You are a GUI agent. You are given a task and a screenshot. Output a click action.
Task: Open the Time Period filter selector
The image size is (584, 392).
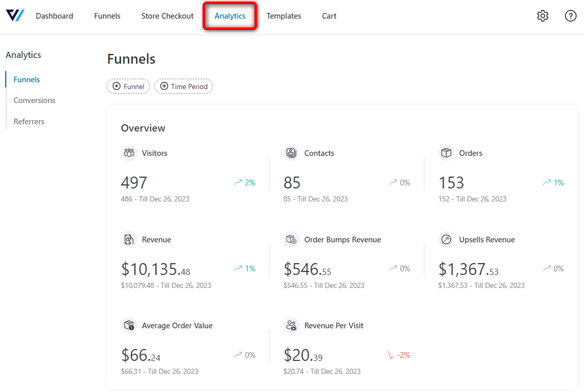[x=183, y=86]
